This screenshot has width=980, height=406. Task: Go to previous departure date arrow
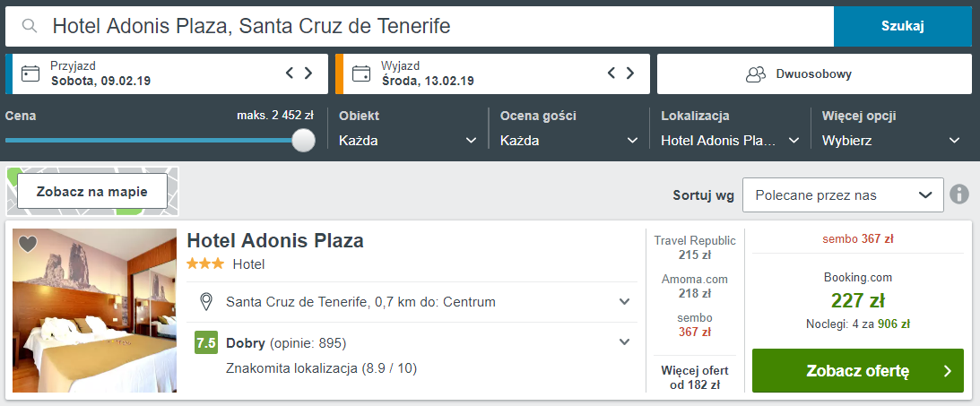pos(611,73)
